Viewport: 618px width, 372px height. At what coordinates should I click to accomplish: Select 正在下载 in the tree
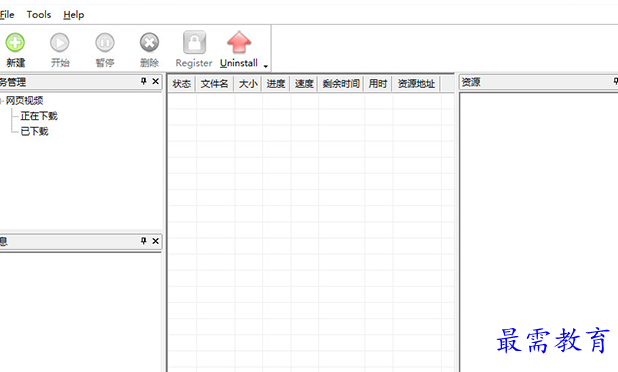pyautogui.click(x=39, y=116)
